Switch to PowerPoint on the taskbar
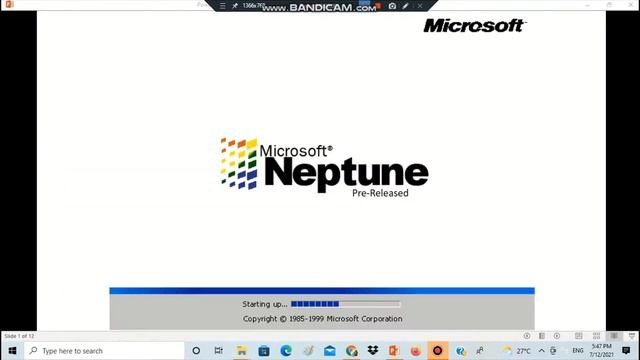This screenshot has height=360, width=640. click(x=394, y=351)
